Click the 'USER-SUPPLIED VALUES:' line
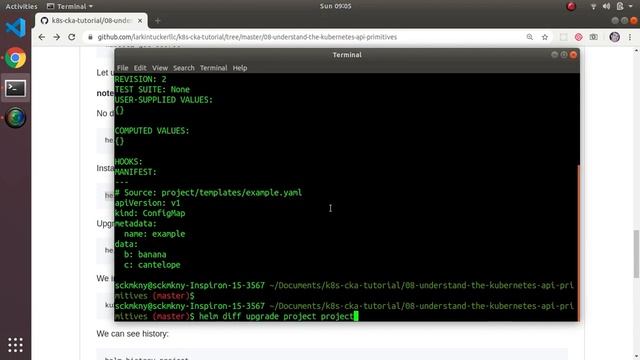The width and height of the screenshot is (640, 360). [x=164, y=100]
